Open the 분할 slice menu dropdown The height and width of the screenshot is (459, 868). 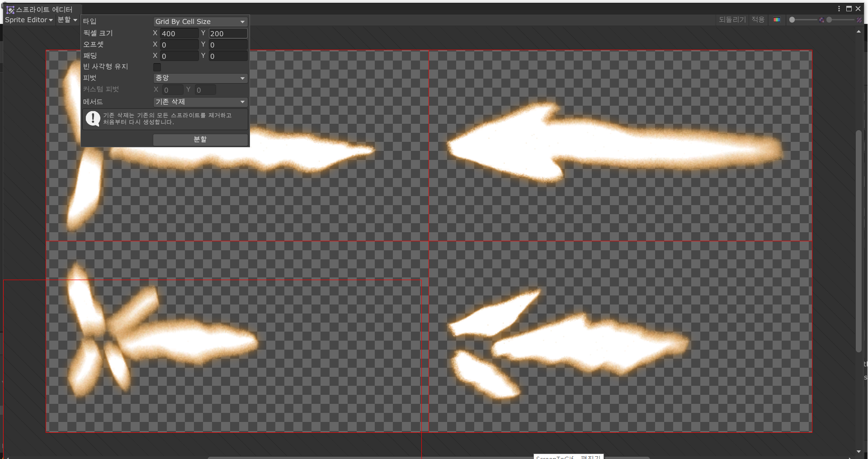pyautogui.click(x=67, y=20)
